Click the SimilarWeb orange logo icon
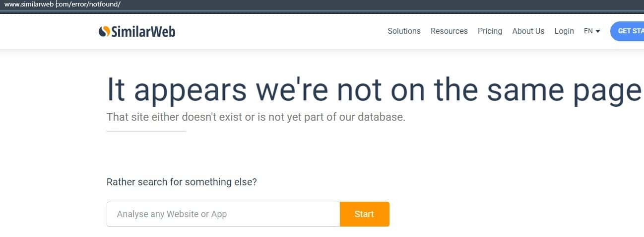This screenshot has width=644, height=237. 104,31
